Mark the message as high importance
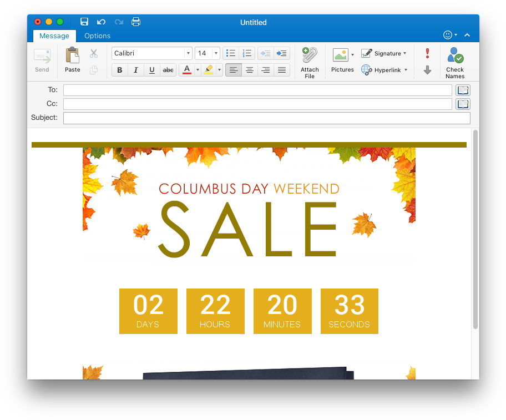The height and width of the screenshot is (420, 506). [427, 53]
